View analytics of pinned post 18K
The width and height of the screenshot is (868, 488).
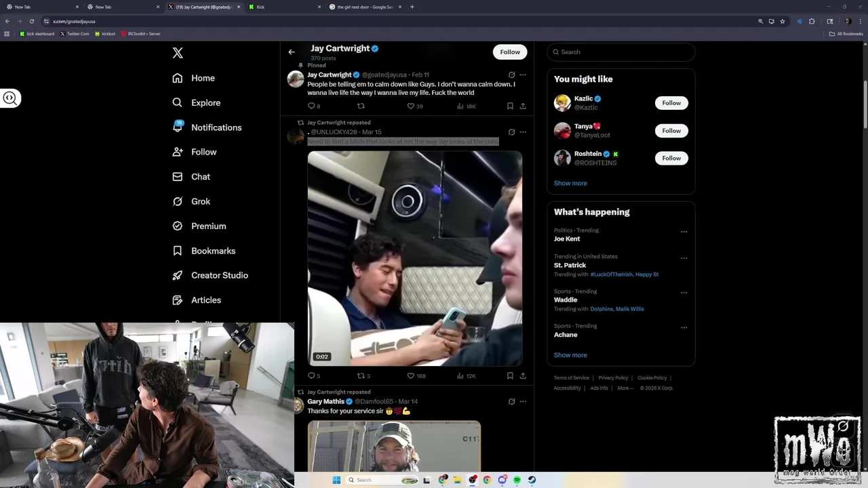[x=467, y=106]
